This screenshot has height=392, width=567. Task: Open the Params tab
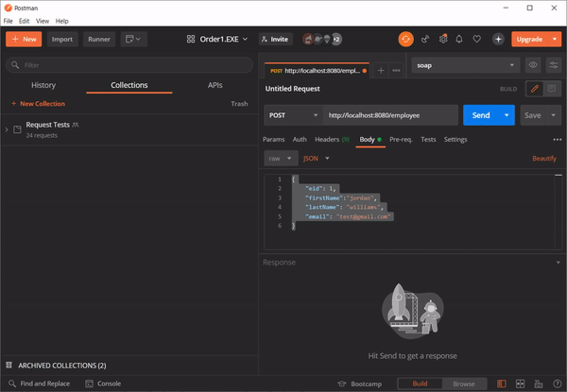(x=273, y=140)
